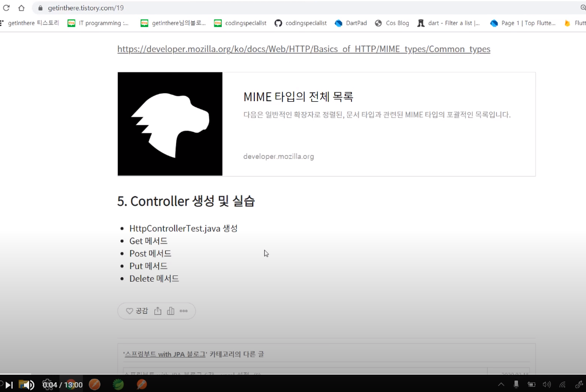The width and height of the screenshot is (586, 392).
Task: Open the getinthere님의블로 bookmark
Action: 173,23
